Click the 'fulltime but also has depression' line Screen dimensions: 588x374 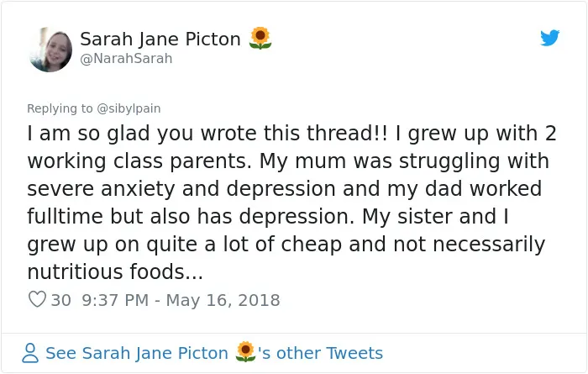click(x=191, y=217)
